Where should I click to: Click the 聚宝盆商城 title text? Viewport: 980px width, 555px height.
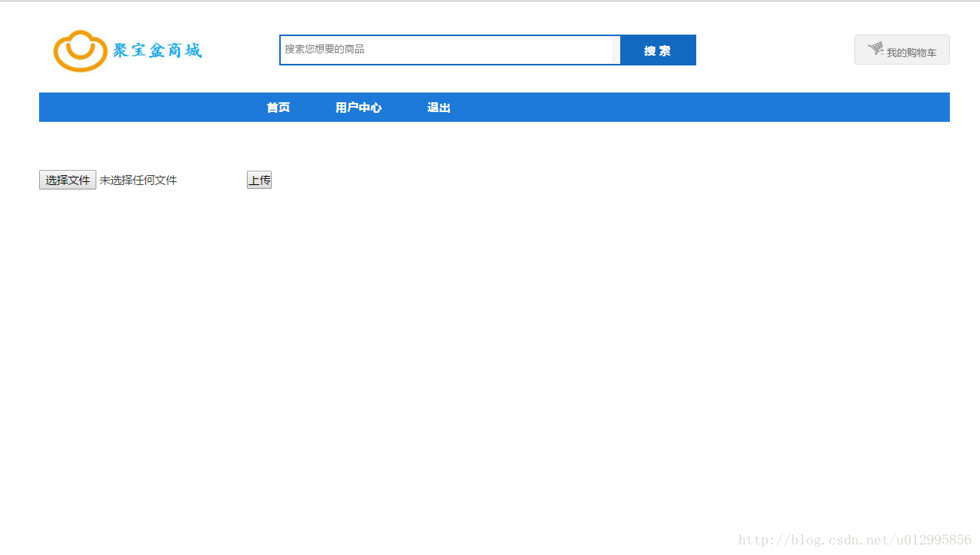[157, 50]
